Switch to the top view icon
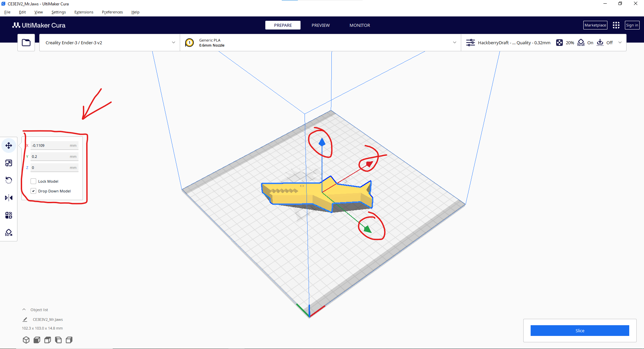Screen dimensions: 644x349 [x=48, y=340]
